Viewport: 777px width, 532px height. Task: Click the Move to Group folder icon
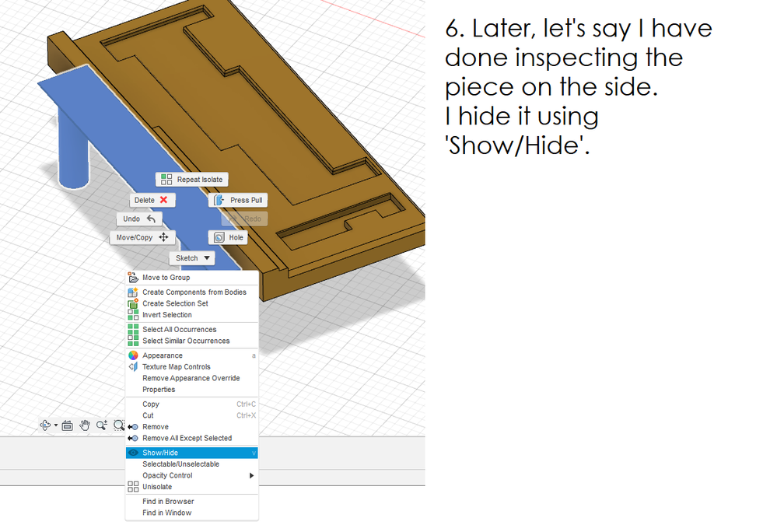133,278
